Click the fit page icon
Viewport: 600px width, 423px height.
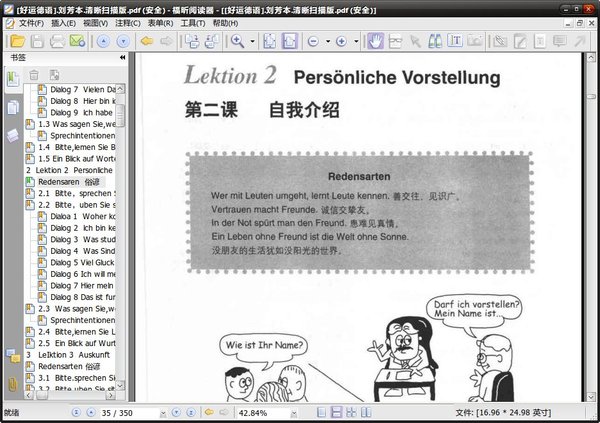[x=269, y=41]
